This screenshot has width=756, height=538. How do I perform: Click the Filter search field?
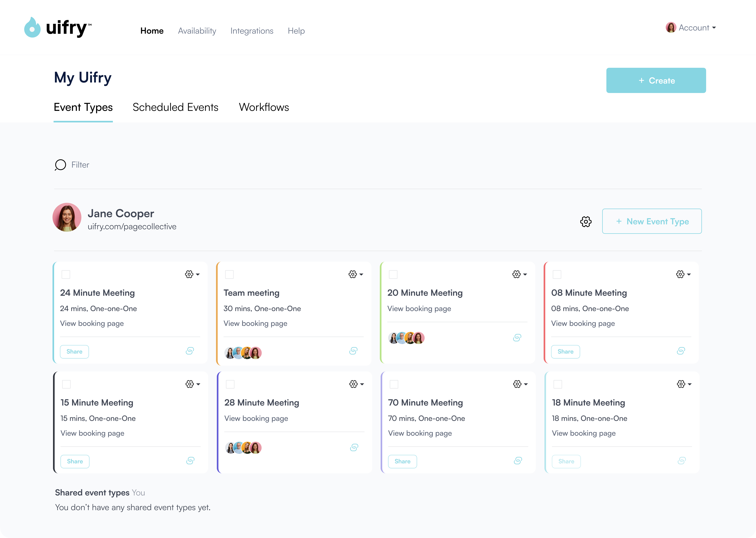click(80, 165)
